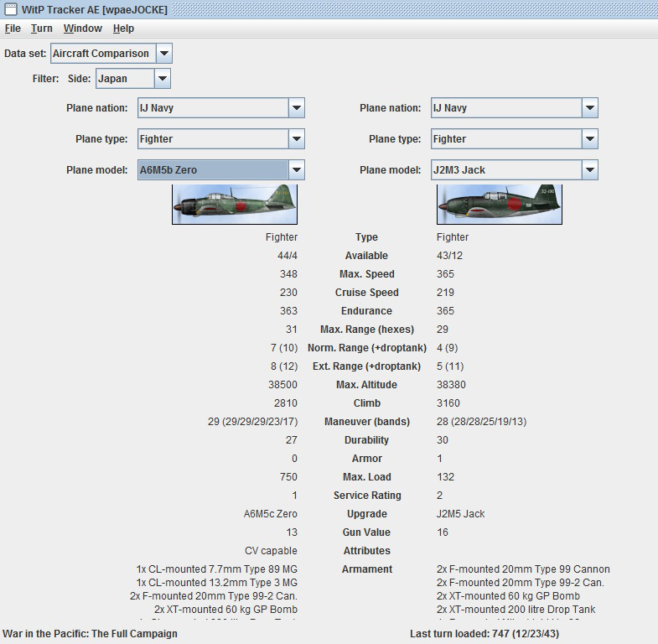
Task: Open the Help menu
Action: point(123,29)
